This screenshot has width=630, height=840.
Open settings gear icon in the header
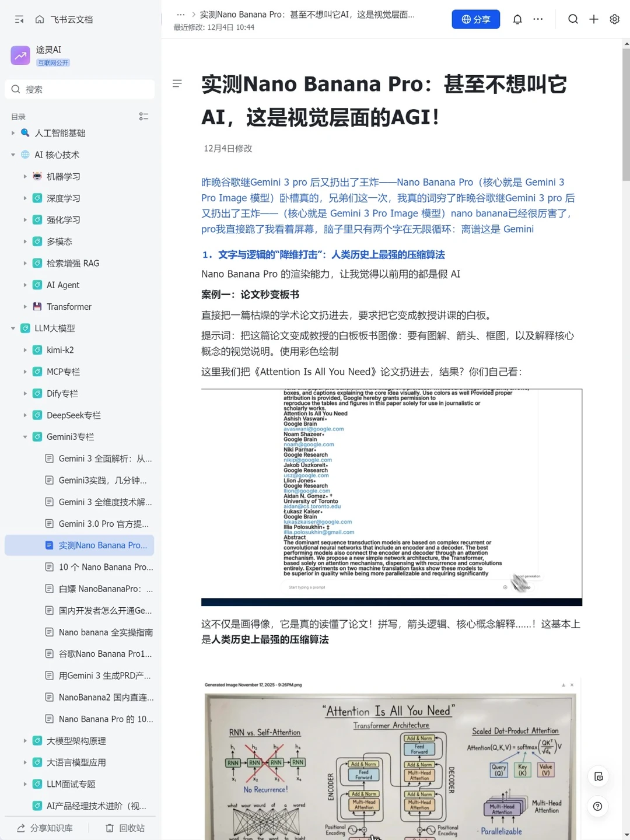(614, 19)
